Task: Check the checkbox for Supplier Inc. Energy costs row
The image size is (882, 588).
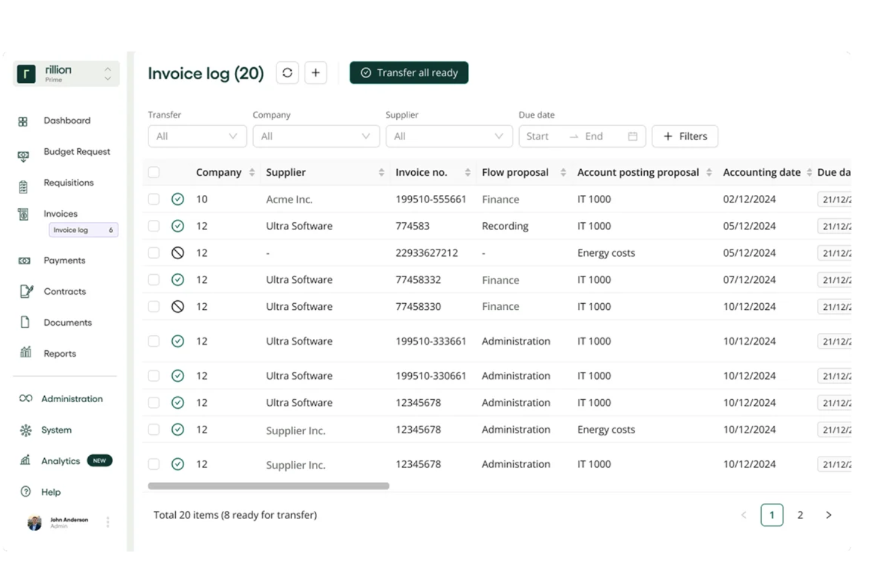Action: 154,430
